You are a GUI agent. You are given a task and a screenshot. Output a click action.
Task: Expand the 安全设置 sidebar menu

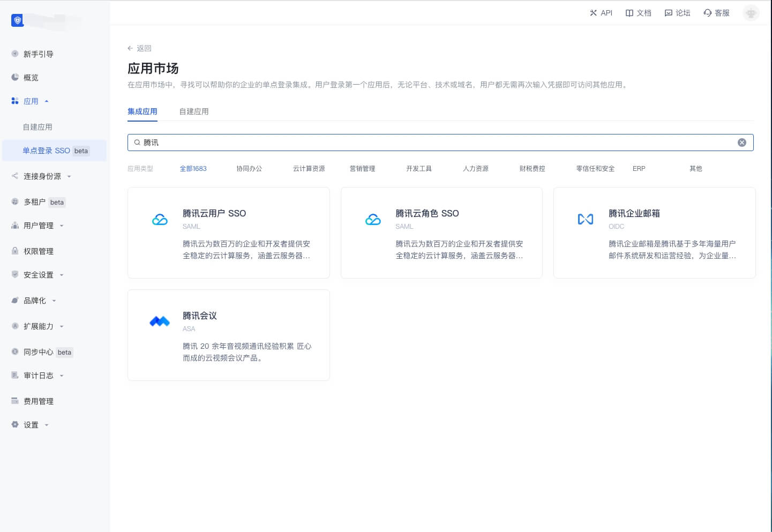point(39,275)
